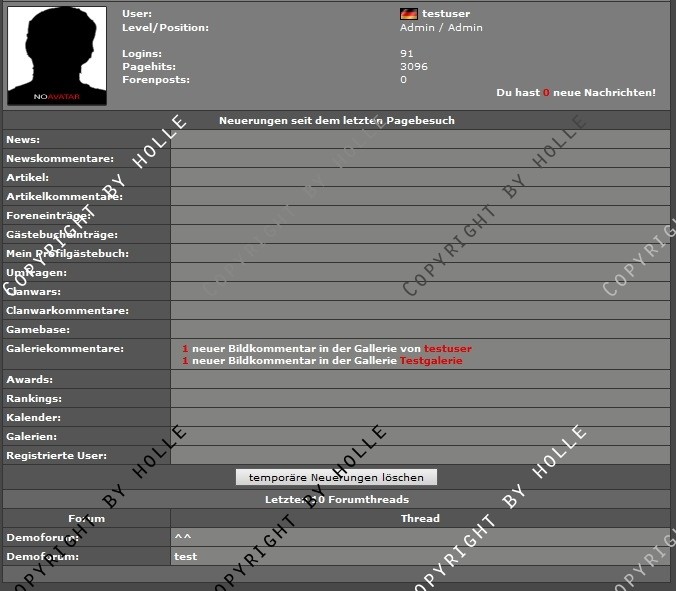Click the No Avatar profile picture

pos(56,55)
